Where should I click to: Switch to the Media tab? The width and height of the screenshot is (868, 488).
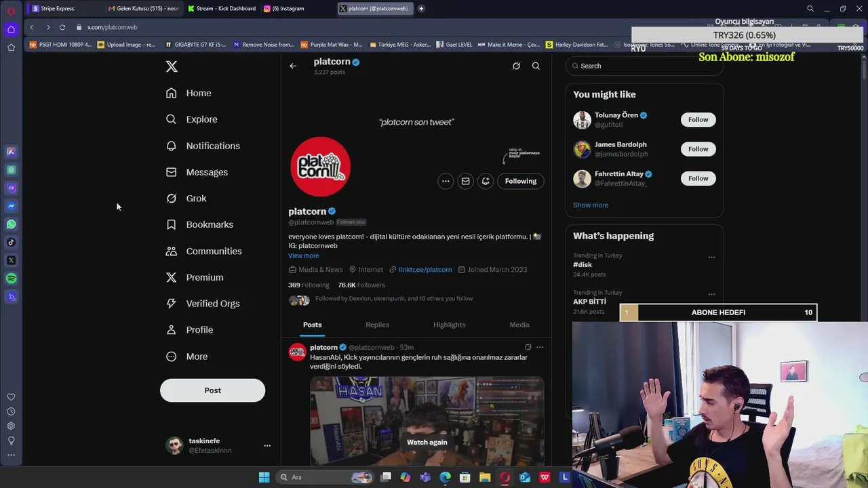pos(519,325)
